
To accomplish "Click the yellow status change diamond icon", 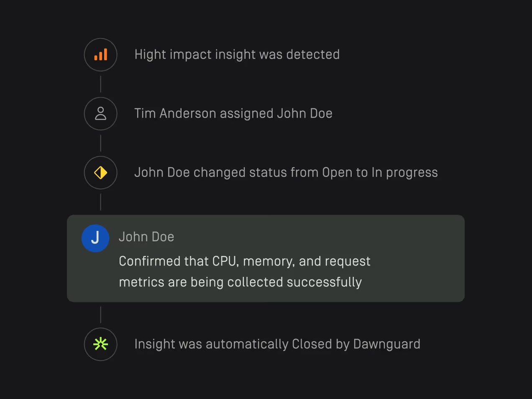I will point(100,172).
